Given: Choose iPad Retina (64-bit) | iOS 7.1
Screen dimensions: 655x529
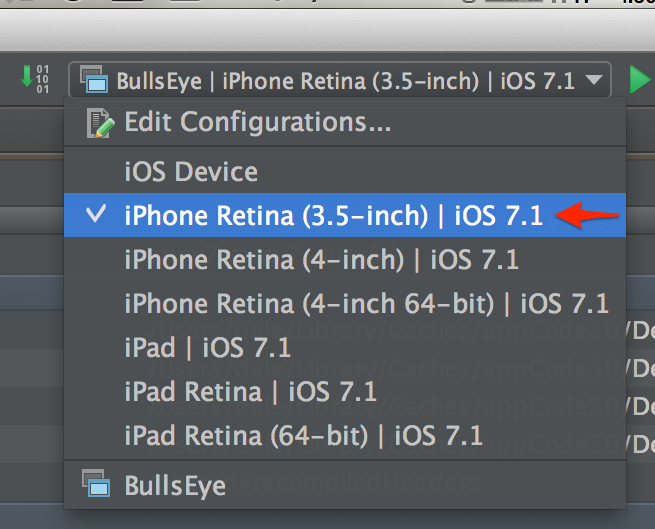Looking at the screenshot, I should (x=345, y=436).
